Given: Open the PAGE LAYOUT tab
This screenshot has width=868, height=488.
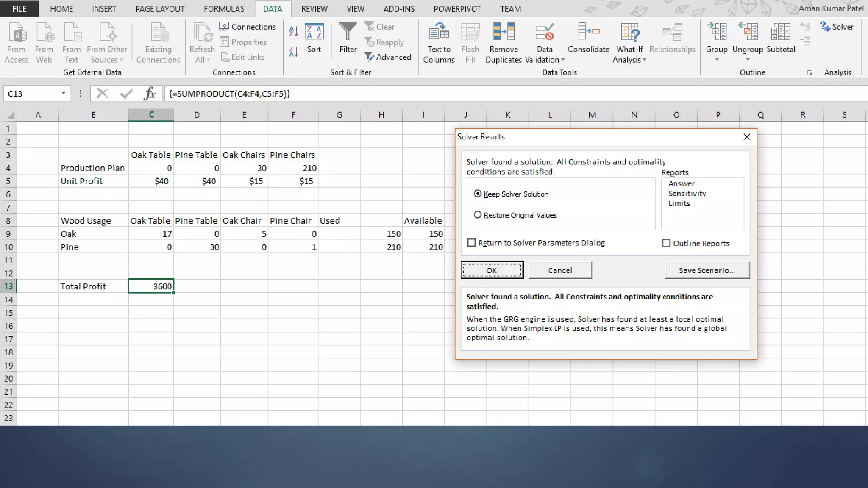Looking at the screenshot, I should [160, 9].
